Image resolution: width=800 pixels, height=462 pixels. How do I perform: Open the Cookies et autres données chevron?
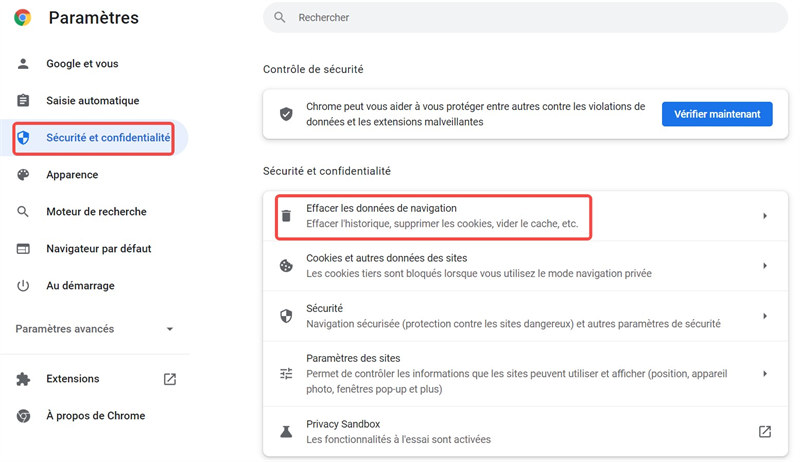(765, 266)
